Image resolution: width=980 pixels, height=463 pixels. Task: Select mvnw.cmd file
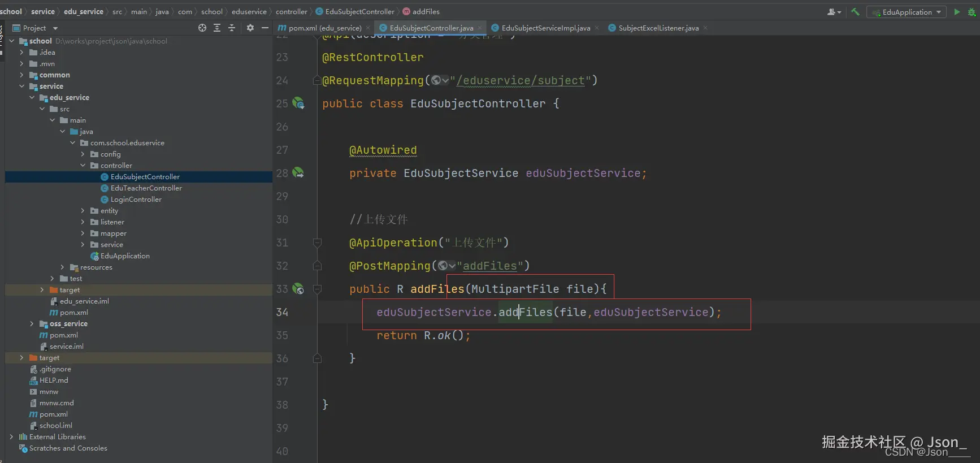pos(57,403)
